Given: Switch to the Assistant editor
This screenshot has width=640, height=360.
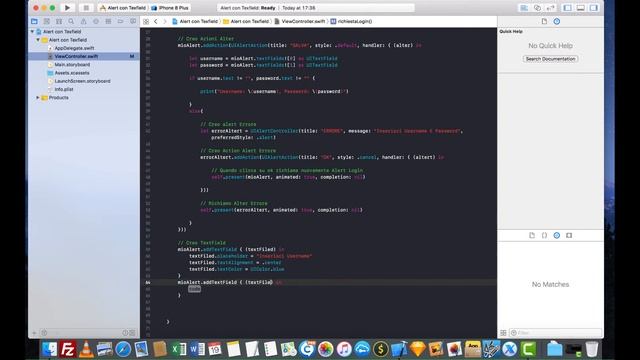Looking at the screenshot, I should [537, 8].
